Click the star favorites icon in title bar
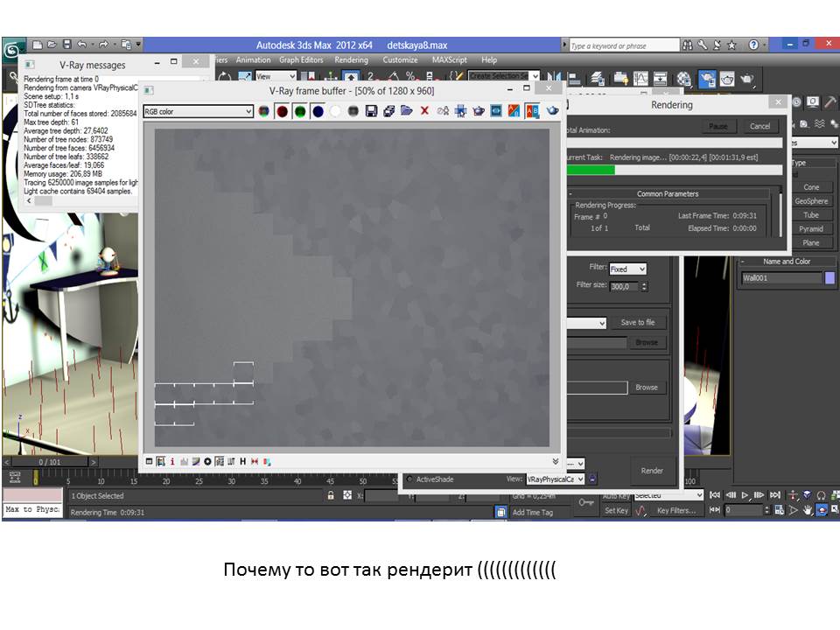Screen dimensions: 840x630 coord(731,45)
